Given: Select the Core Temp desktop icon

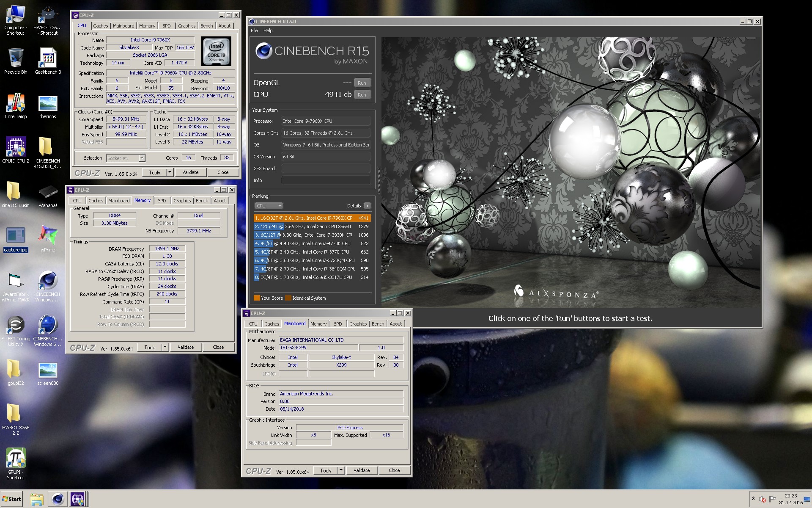Looking at the screenshot, I should [16, 106].
